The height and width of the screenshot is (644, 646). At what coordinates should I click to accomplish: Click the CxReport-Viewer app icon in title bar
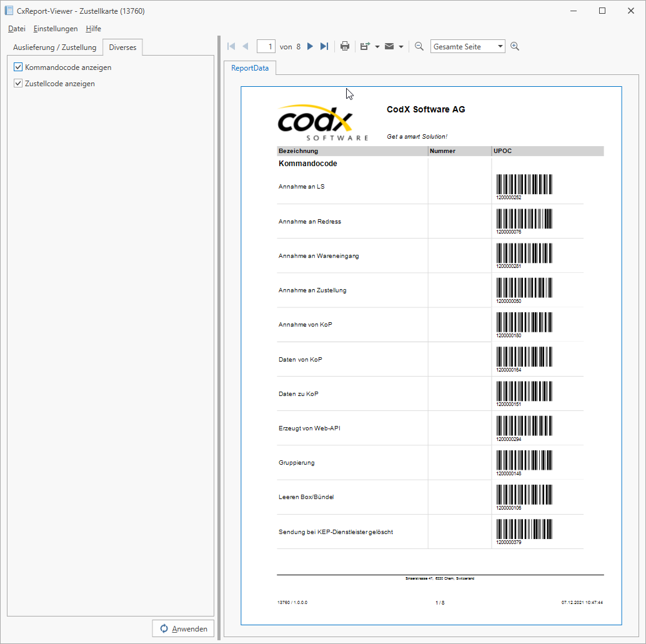click(x=9, y=11)
